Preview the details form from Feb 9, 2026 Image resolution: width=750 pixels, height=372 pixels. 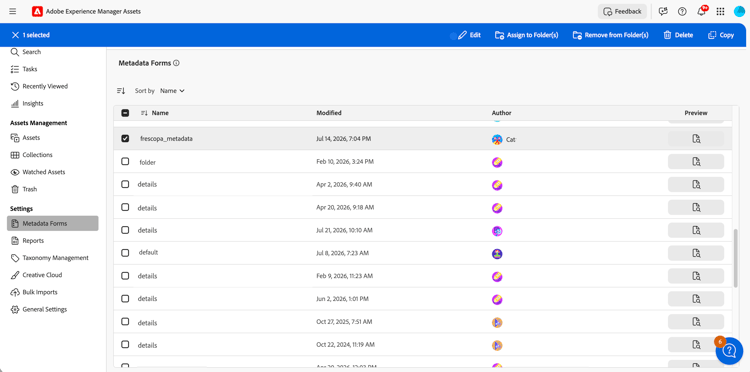696,276
